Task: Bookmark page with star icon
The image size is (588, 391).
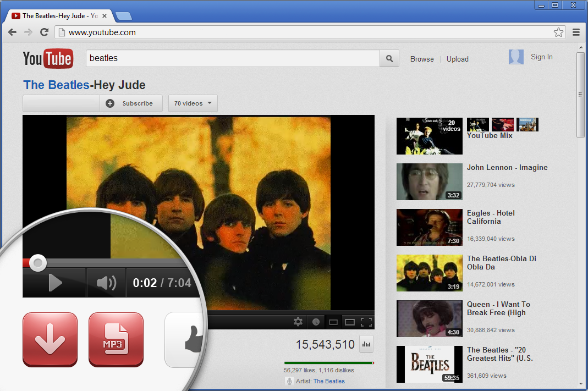Action: pyautogui.click(x=558, y=32)
